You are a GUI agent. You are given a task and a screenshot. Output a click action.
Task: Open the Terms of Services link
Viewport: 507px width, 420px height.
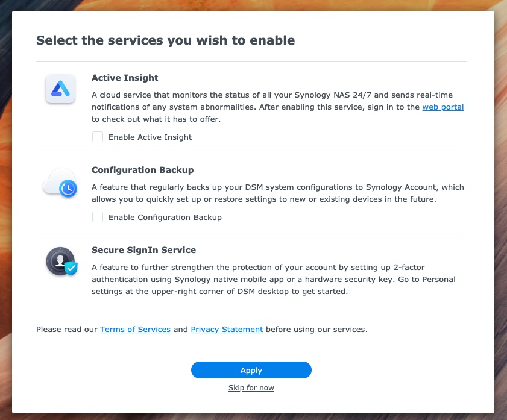pyautogui.click(x=135, y=329)
